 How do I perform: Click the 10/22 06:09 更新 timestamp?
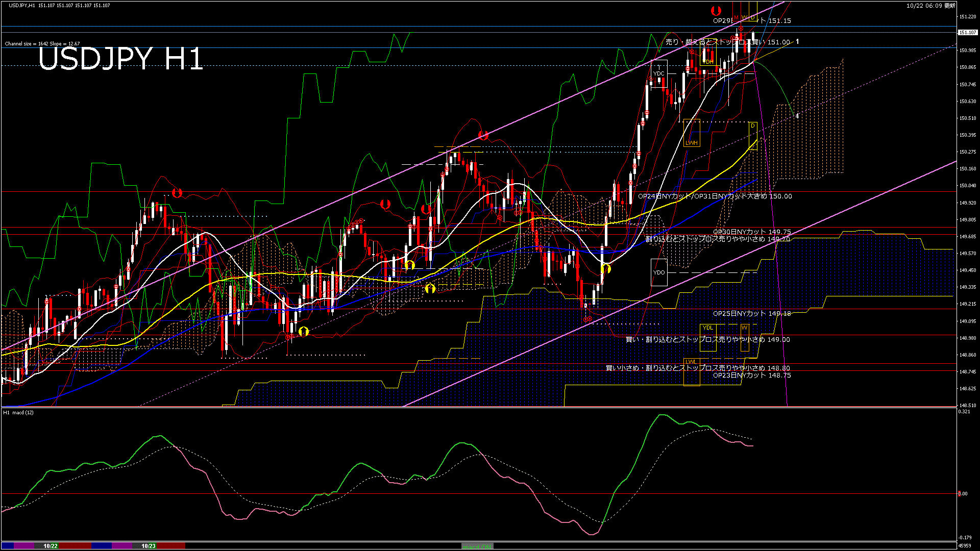click(930, 6)
